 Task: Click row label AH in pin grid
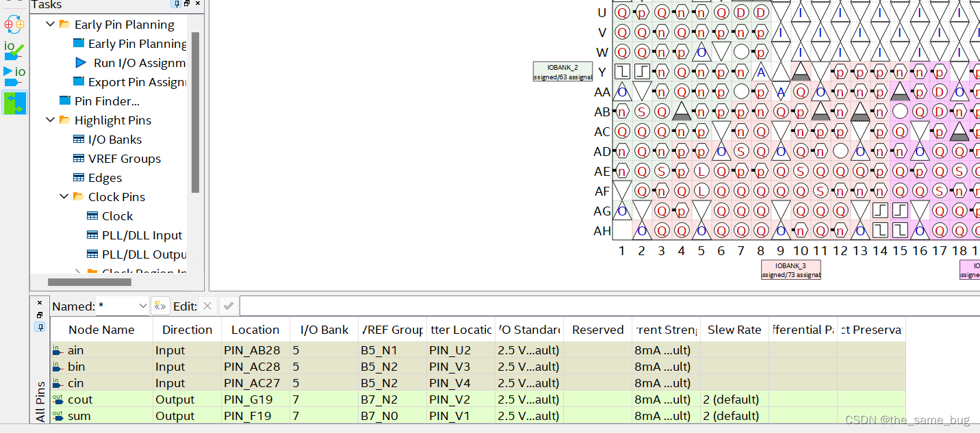(x=602, y=231)
